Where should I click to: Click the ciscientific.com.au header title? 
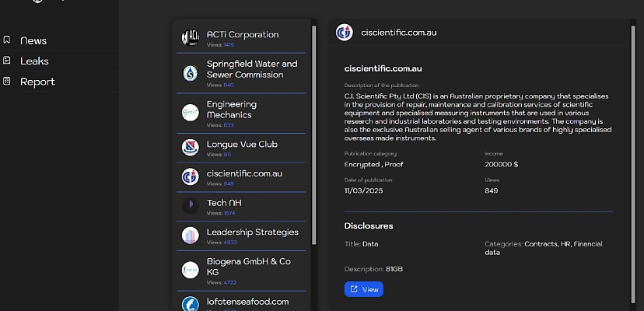coord(399,33)
